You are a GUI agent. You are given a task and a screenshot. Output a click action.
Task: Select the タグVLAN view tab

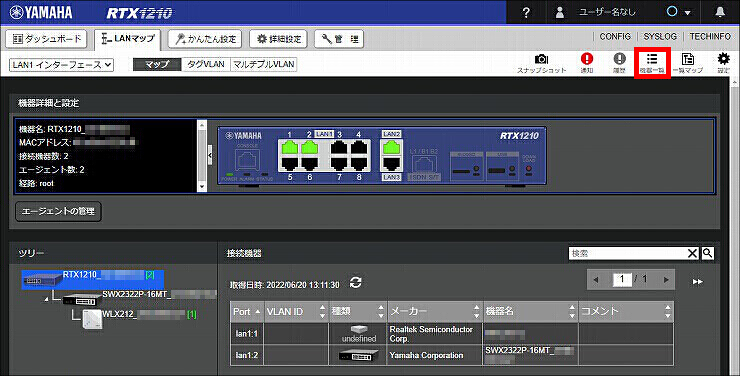206,65
